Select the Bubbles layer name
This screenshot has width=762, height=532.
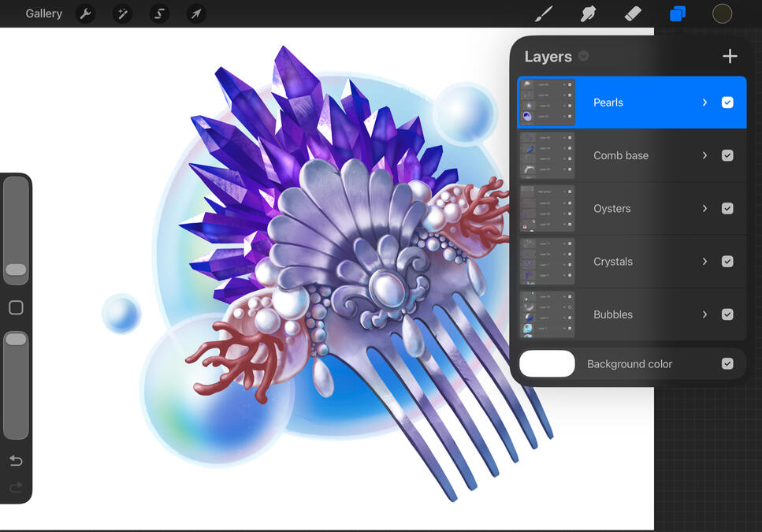[613, 314]
